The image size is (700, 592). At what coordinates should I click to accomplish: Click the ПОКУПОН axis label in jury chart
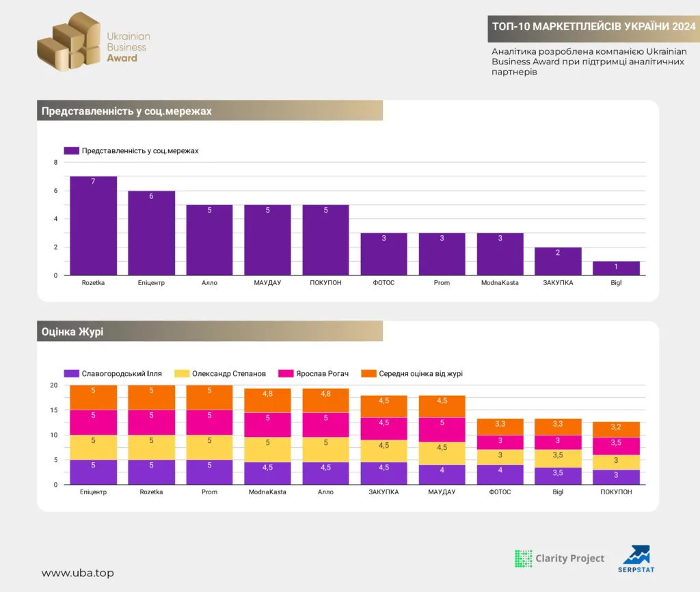[616, 492]
